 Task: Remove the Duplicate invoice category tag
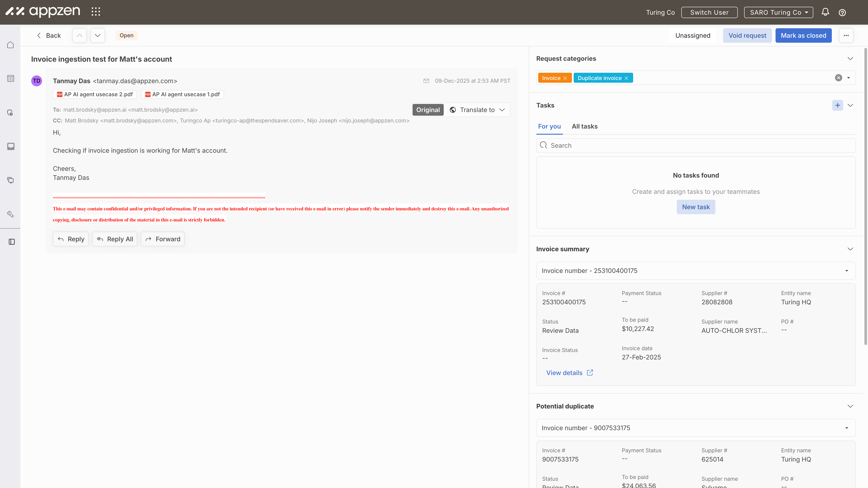[626, 78]
